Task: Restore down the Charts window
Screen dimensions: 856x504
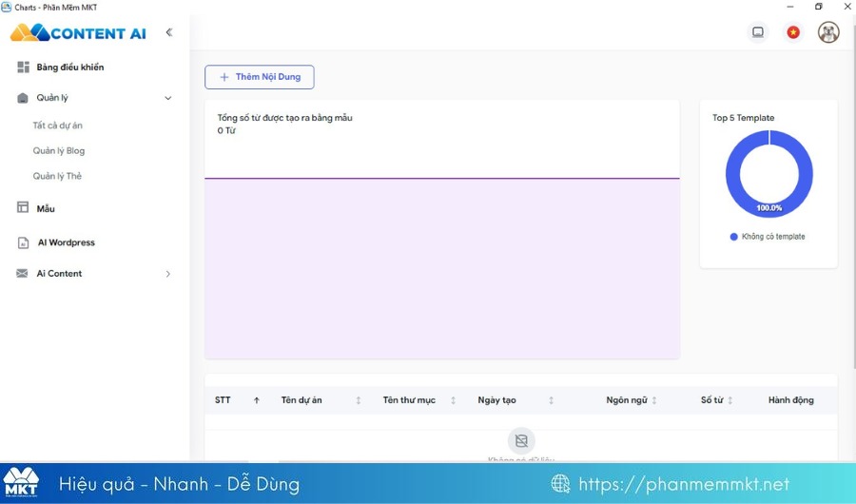Action: [x=818, y=7]
